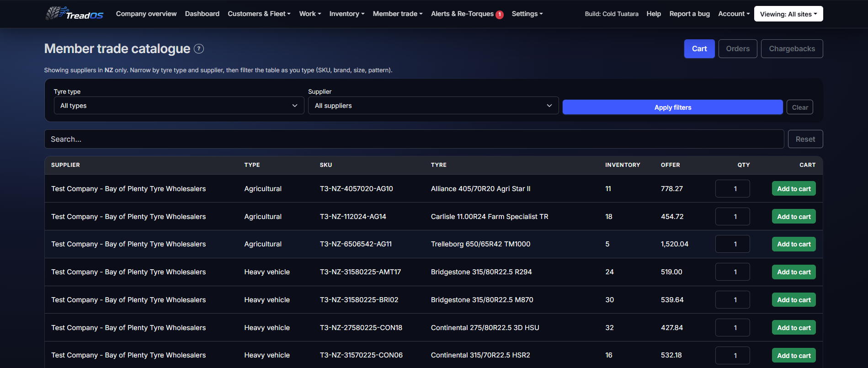Add Trelleborg 650/65R42 TM1000 to cart
Screen dimensions: 868x368
794,244
